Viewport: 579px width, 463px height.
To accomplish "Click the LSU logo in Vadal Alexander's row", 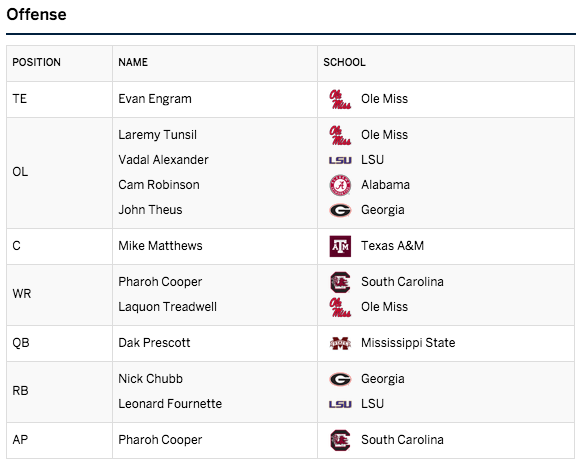I will coord(340,160).
